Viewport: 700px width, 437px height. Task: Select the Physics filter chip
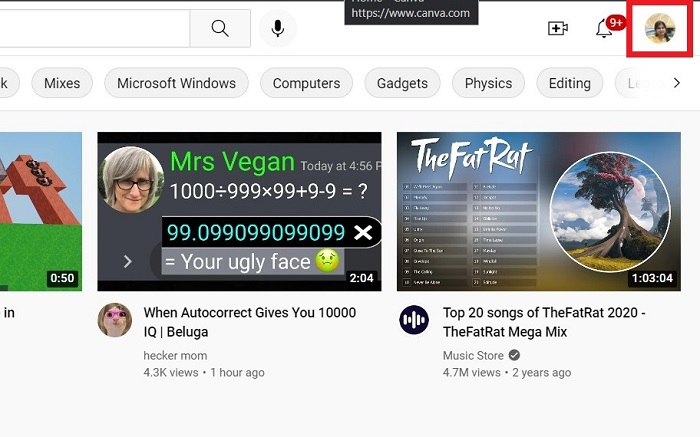(x=488, y=83)
